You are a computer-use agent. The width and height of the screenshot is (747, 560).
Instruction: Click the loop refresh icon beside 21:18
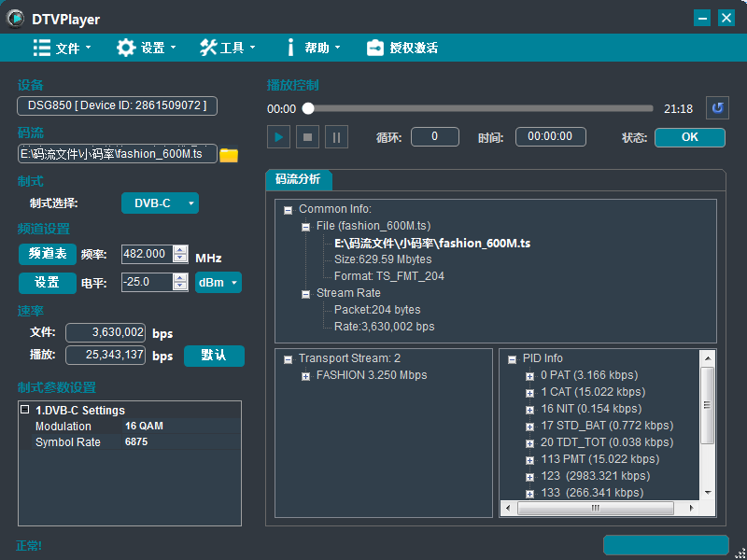click(716, 108)
